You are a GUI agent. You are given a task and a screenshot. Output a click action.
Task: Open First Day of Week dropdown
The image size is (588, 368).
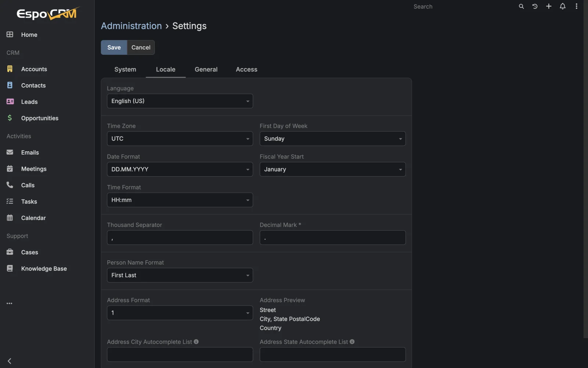pyautogui.click(x=333, y=138)
